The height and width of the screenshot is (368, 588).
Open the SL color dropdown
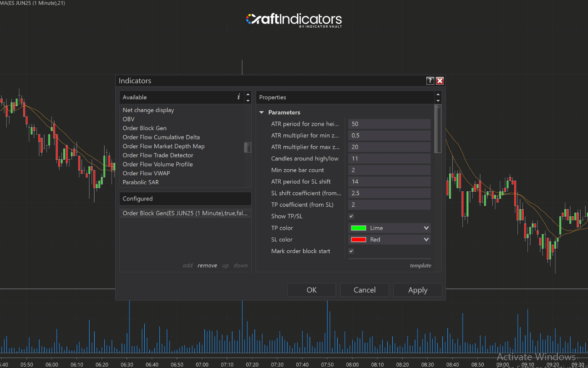point(427,239)
